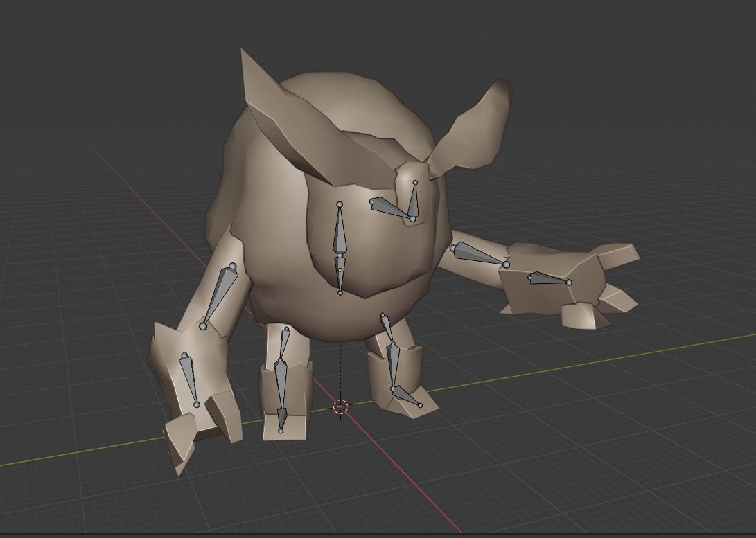Select the upper arm bone on the outstretched right-side arm
Screen dimensions: 756x538
pos(480,255)
